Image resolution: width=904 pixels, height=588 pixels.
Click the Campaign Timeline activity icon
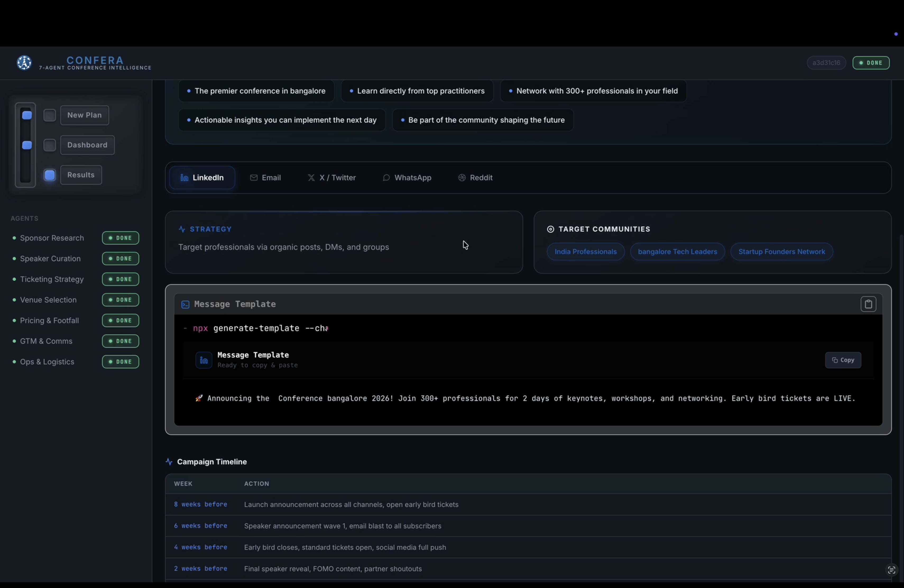click(169, 462)
